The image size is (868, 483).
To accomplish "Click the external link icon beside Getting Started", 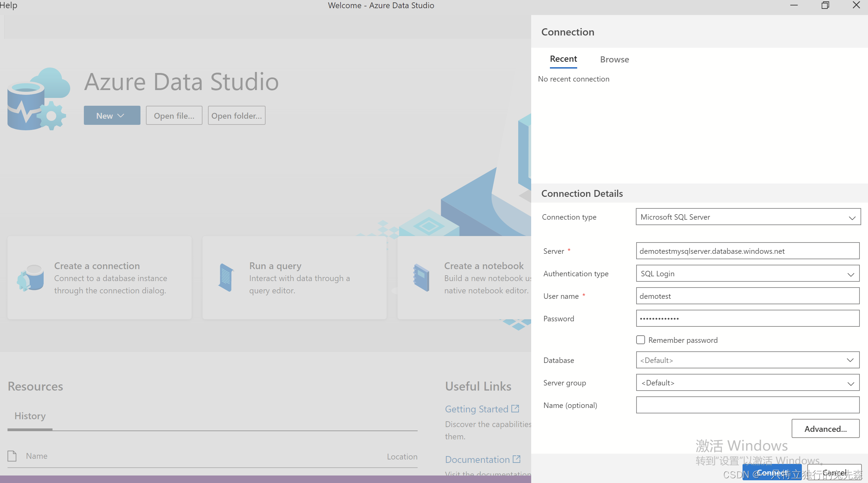I will [x=515, y=408].
